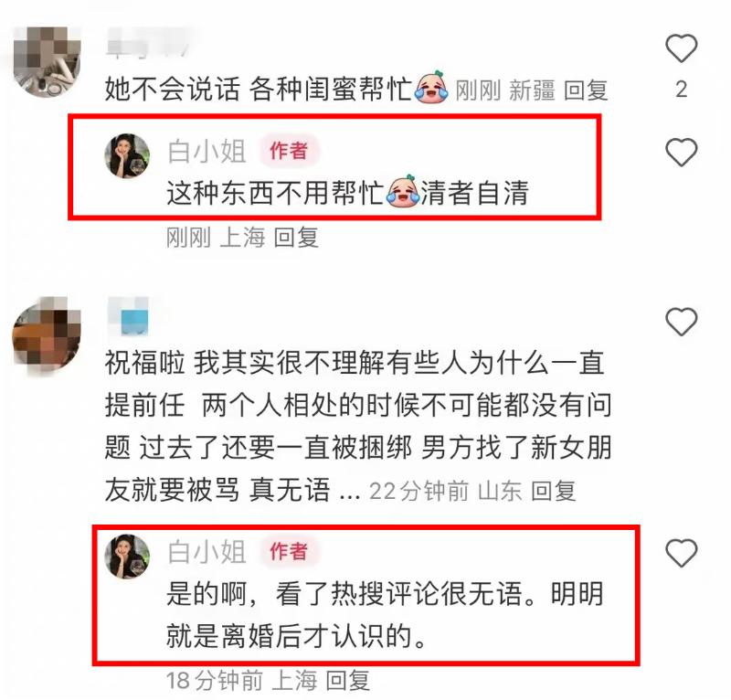Reply to the 新疆 comment via 回复
The height and width of the screenshot is (700, 731).
586,90
